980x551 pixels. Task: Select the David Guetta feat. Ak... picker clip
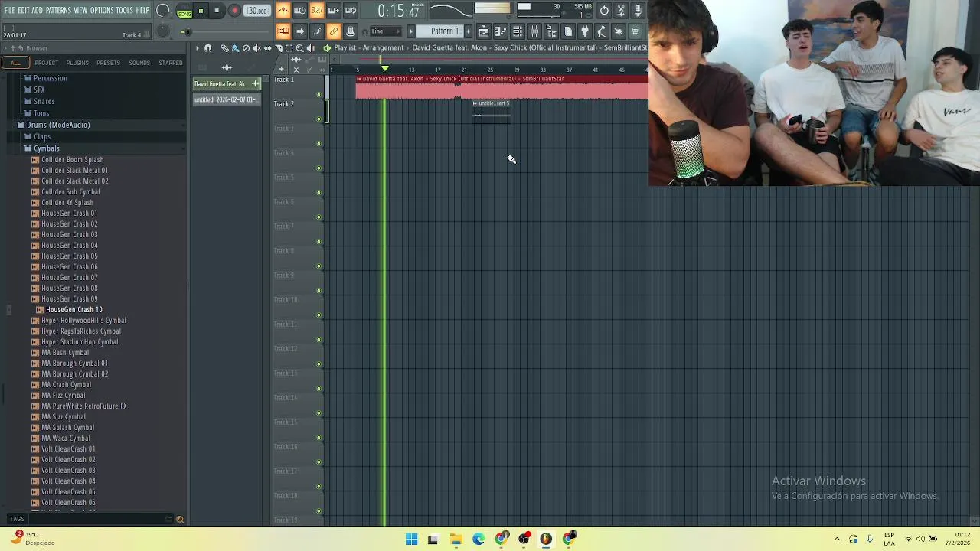pyautogui.click(x=227, y=84)
